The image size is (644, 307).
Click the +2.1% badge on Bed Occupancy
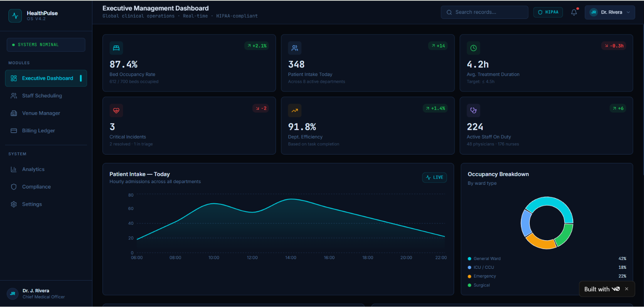point(257,46)
